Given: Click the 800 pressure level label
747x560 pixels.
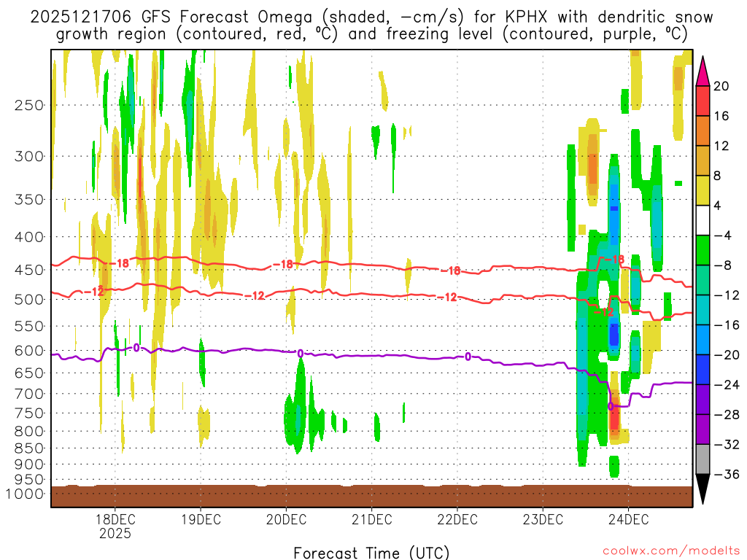Looking at the screenshot, I should click(x=29, y=431).
